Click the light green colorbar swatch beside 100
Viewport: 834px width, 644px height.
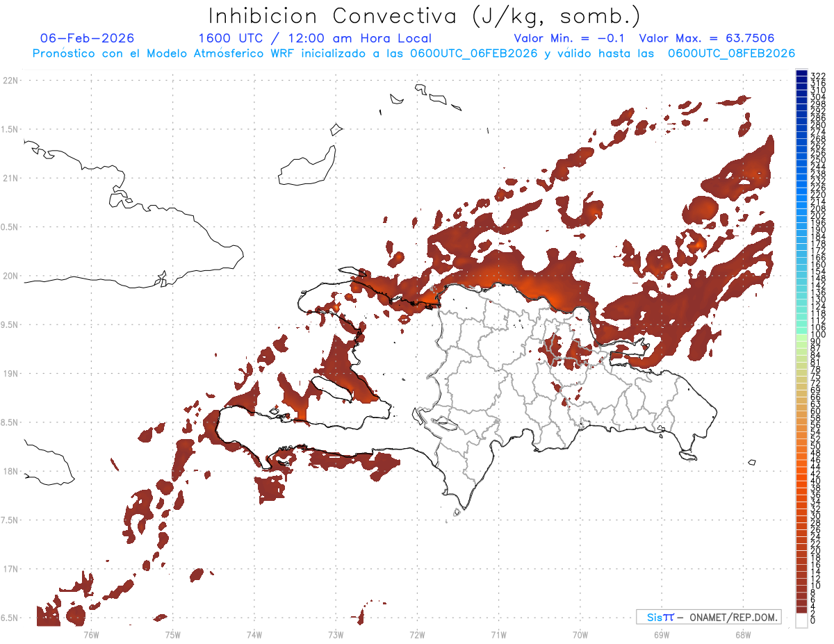(x=801, y=338)
